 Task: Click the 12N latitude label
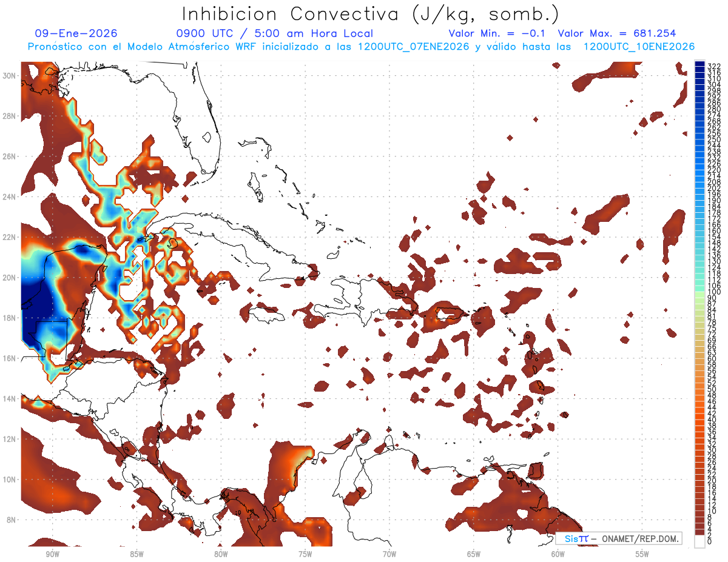(9, 439)
